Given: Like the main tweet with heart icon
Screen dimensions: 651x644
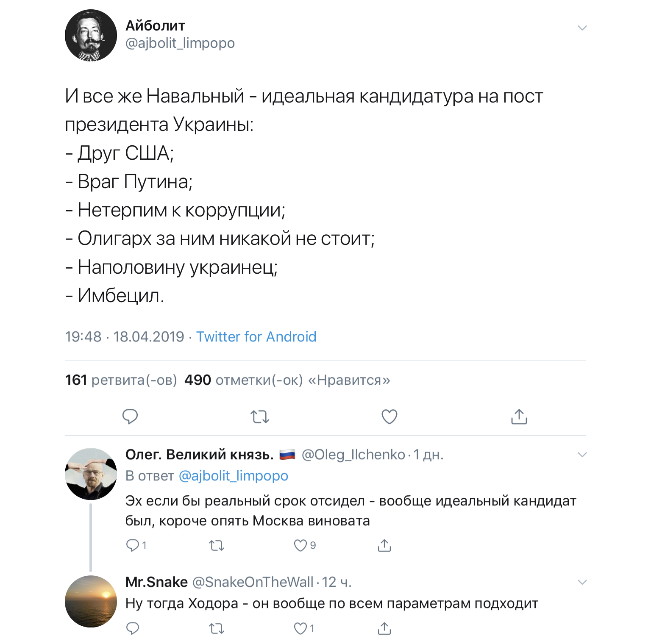Looking at the screenshot, I should pyautogui.click(x=389, y=416).
